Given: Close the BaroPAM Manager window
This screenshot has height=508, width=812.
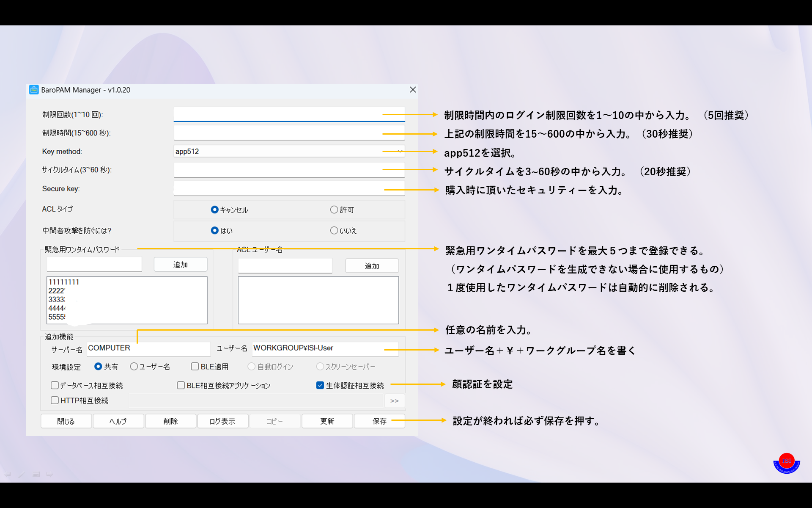Looking at the screenshot, I should click(x=413, y=90).
